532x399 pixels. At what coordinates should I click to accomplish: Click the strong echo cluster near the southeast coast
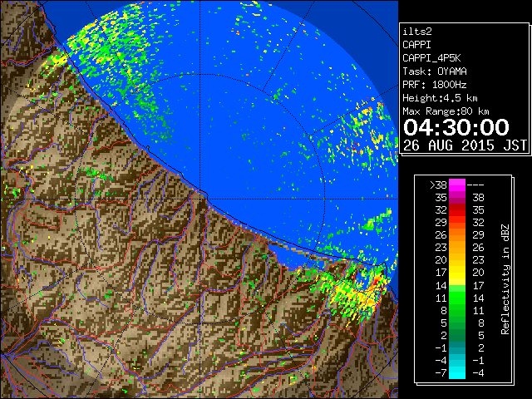[x=357, y=292]
